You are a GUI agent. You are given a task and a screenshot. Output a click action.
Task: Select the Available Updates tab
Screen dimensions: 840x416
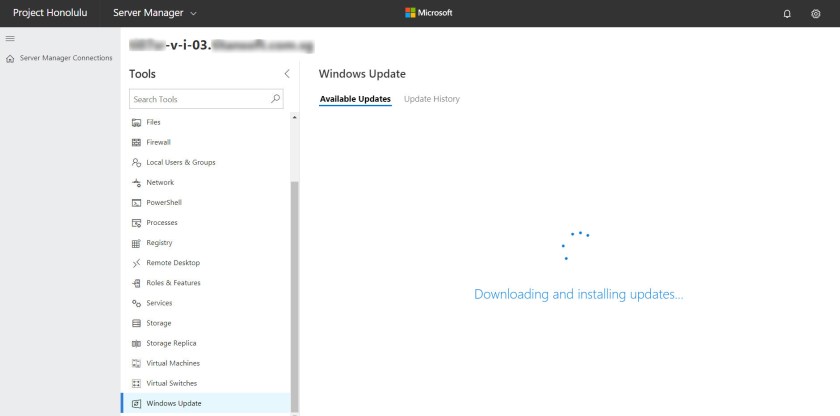pos(355,99)
